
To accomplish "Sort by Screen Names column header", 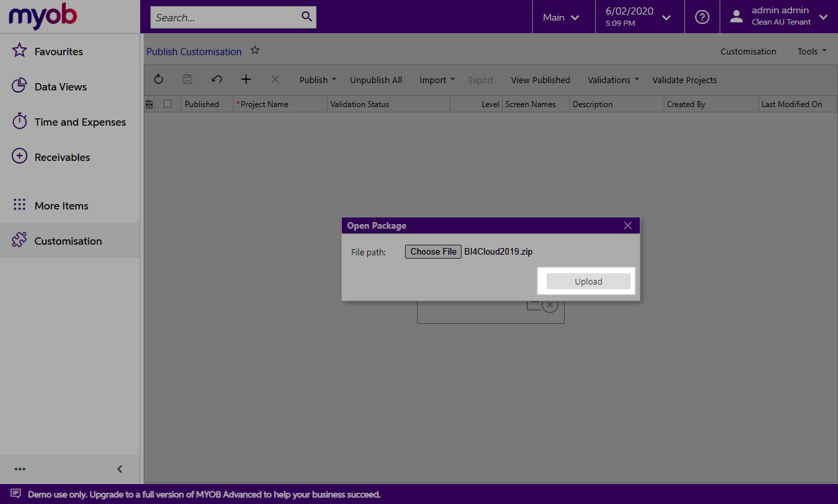I will pyautogui.click(x=536, y=104).
